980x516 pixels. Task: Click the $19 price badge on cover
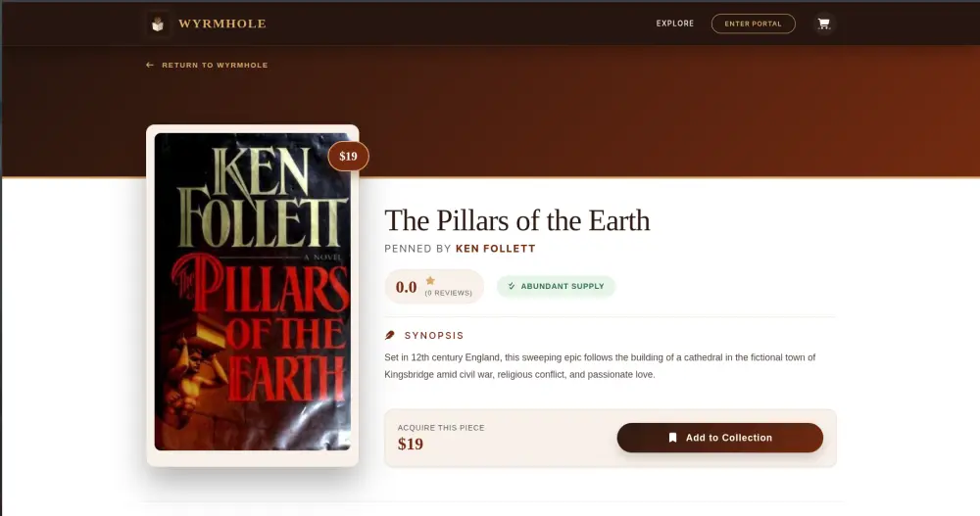point(348,157)
